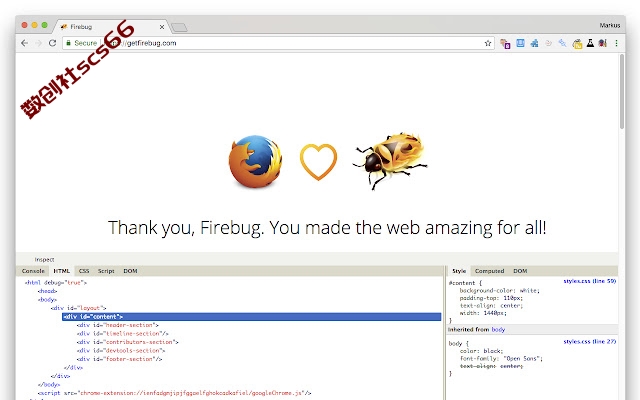Click the light blue satellite extension icon
Image resolution: width=640 pixels, height=400 pixels.
(x=562, y=43)
